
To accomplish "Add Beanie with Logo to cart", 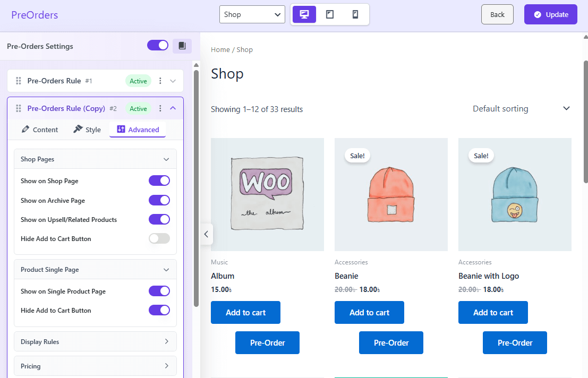I will click(493, 313).
